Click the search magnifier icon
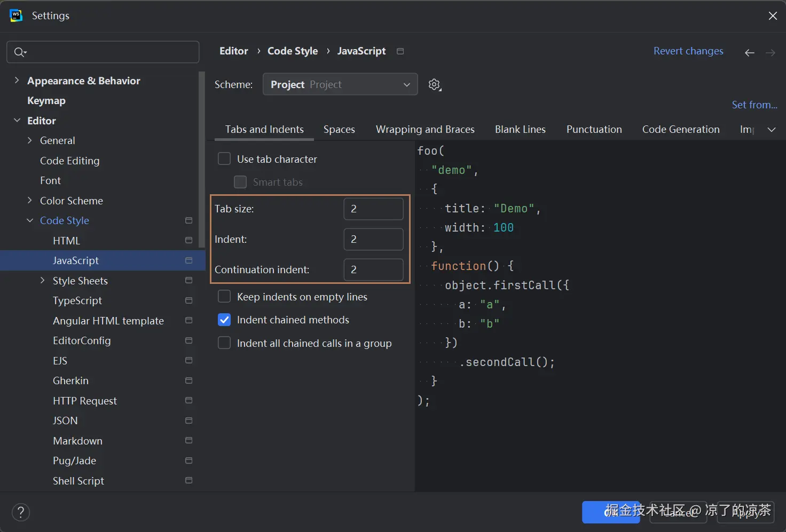Viewport: 786px width, 532px height. tap(20, 52)
